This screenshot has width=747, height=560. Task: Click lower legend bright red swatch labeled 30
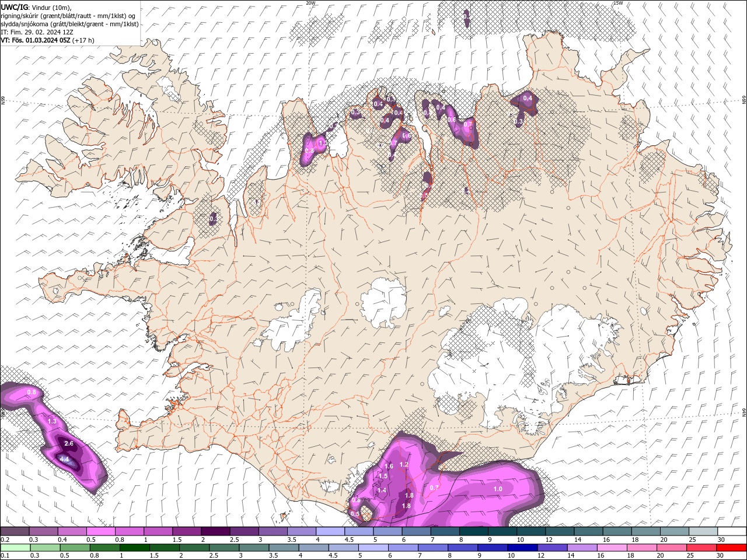732,548
